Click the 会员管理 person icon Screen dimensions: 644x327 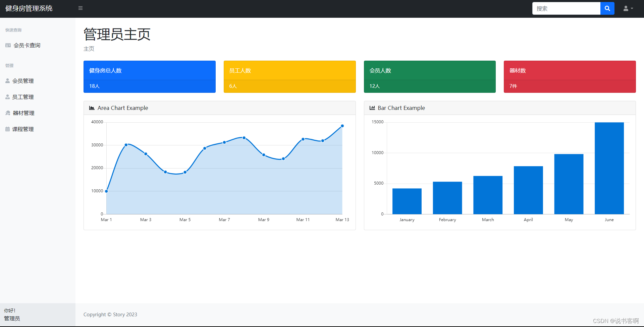click(x=7, y=81)
